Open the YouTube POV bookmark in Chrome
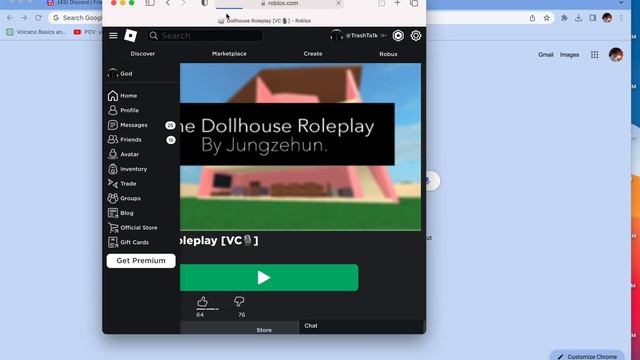 (87, 32)
